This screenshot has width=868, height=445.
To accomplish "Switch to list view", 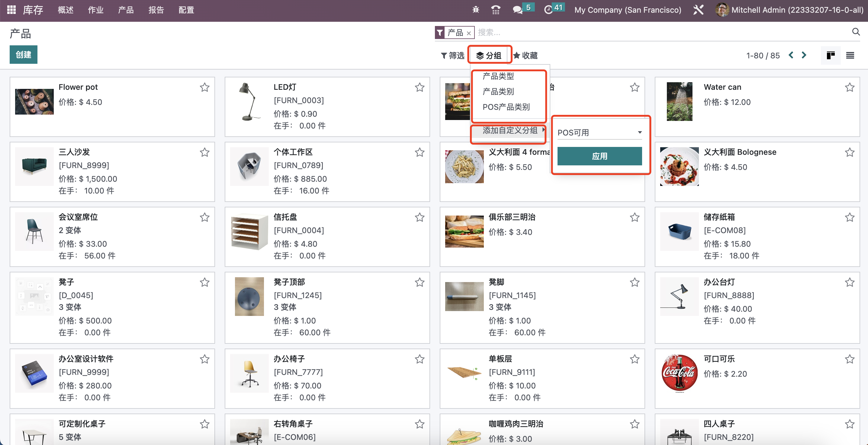I will coord(850,55).
